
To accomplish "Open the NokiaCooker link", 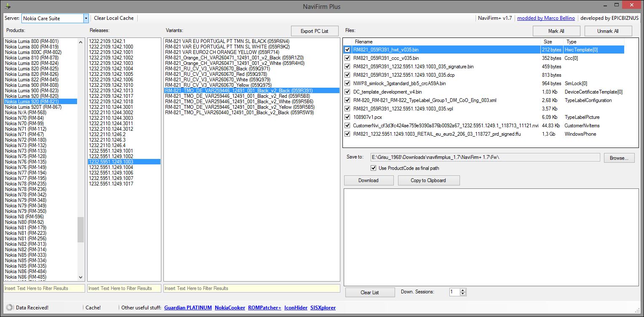I will click(x=230, y=308).
